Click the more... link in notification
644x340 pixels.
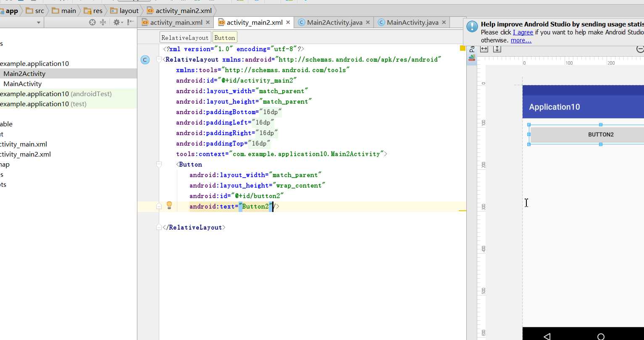tap(521, 40)
